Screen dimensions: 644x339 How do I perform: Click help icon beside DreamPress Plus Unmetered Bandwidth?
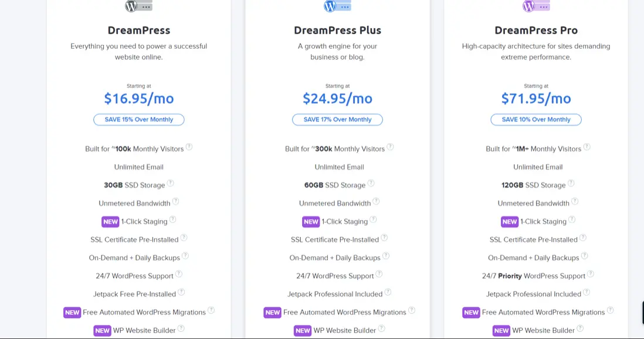tap(376, 202)
